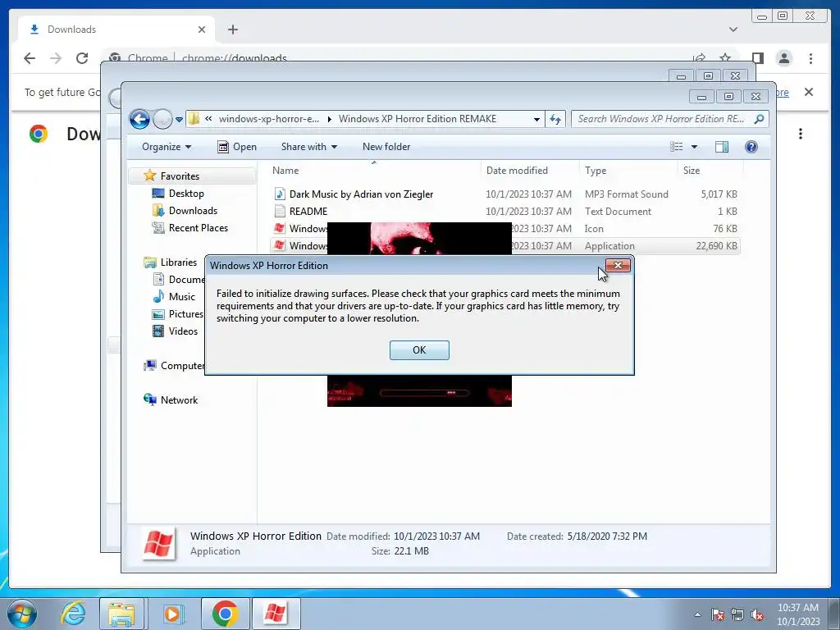Click windows-xp-horror-e... breadcrumb segment
840x630 pixels.
(x=268, y=119)
